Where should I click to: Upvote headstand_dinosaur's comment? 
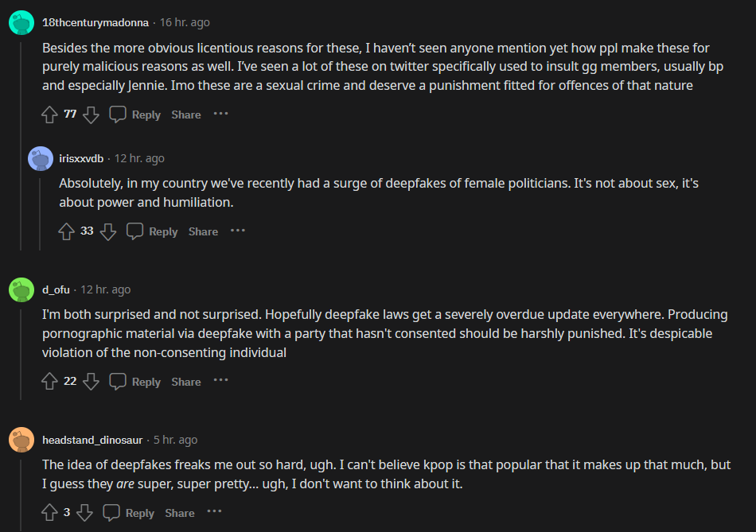pyautogui.click(x=50, y=513)
